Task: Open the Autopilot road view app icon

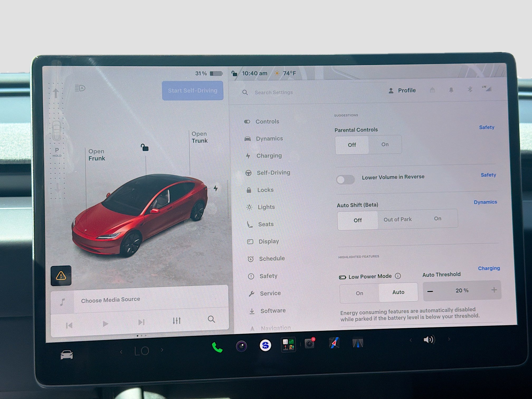Action: point(358,343)
